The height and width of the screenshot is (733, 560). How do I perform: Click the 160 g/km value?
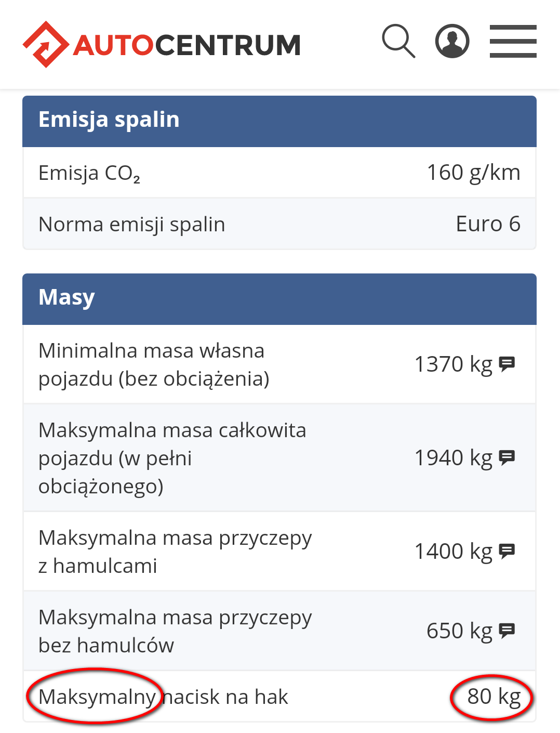pyautogui.click(x=473, y=172)
